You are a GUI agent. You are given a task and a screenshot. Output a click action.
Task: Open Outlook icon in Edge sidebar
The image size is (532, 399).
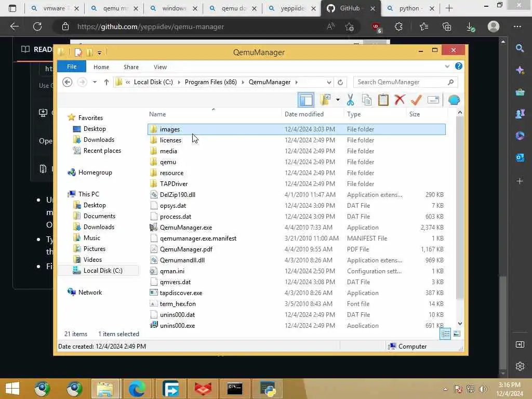tap(520, 157)
